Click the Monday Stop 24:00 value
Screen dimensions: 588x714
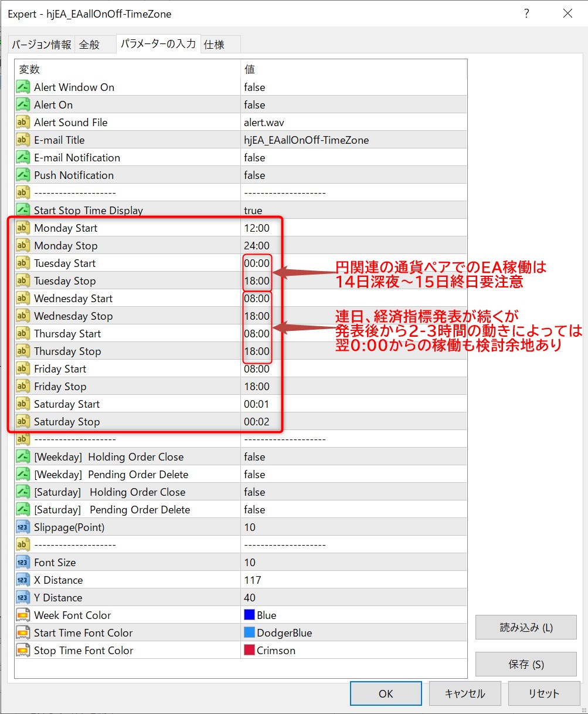pos(257,246)
